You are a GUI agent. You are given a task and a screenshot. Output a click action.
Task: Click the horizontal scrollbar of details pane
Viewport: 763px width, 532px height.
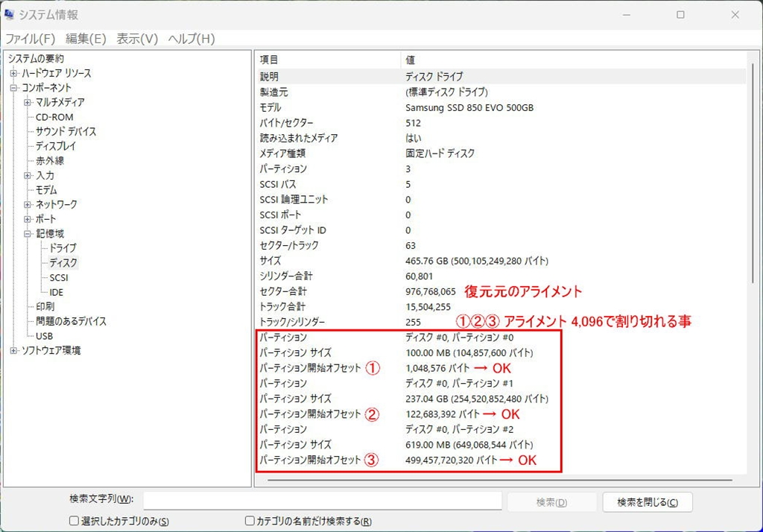[x=500, y=480]
